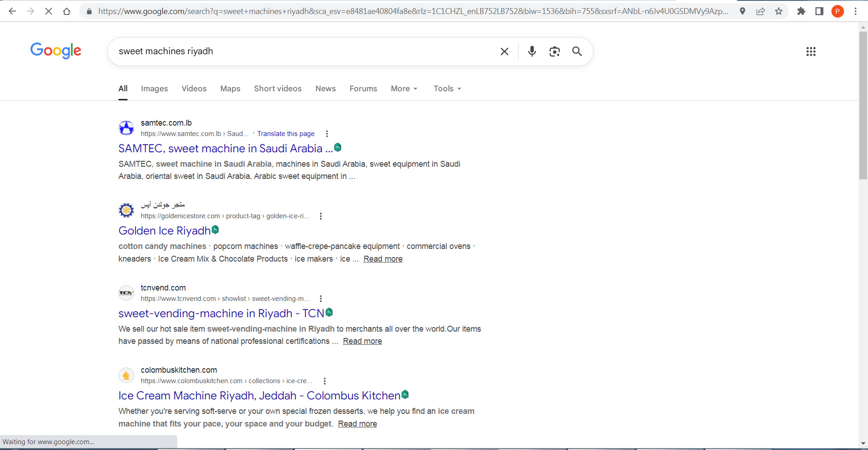Bookmark this page with the star
This screenshot has height=450, width=868.
coord(778,11)
